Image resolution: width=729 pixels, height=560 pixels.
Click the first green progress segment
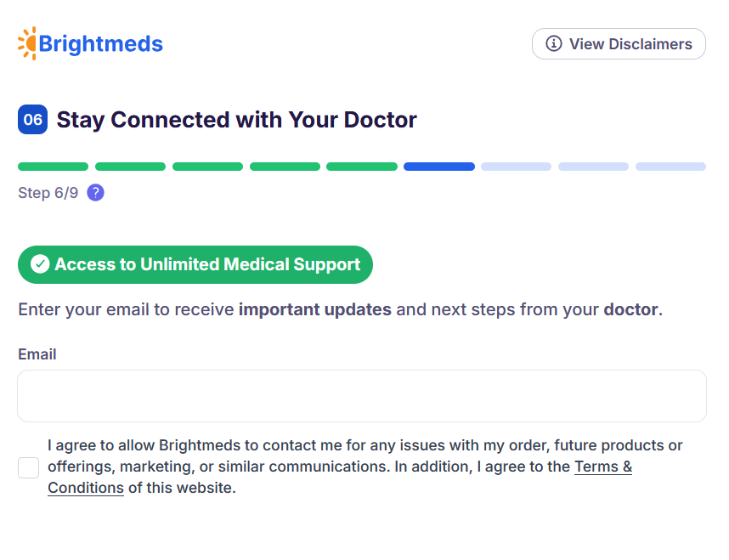53,167
